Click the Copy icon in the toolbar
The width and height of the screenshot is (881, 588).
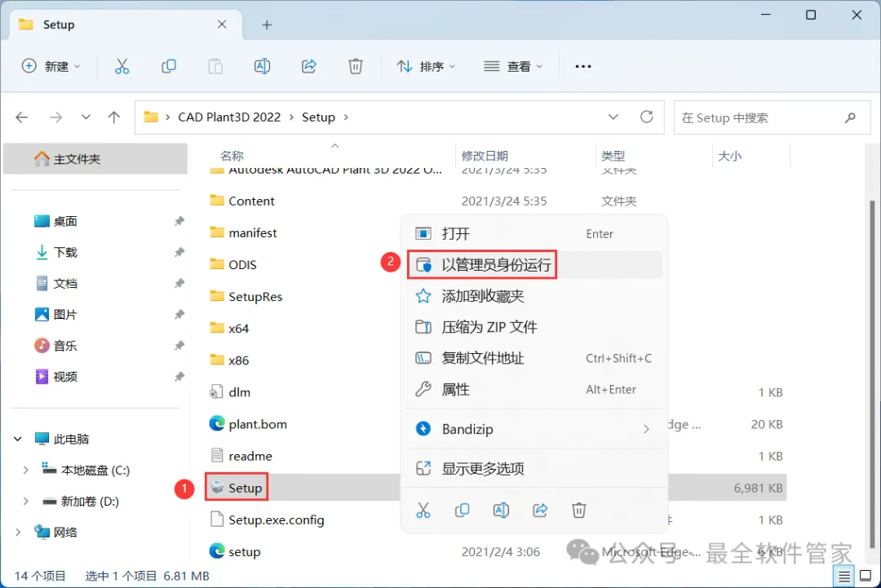coord(169,66)
